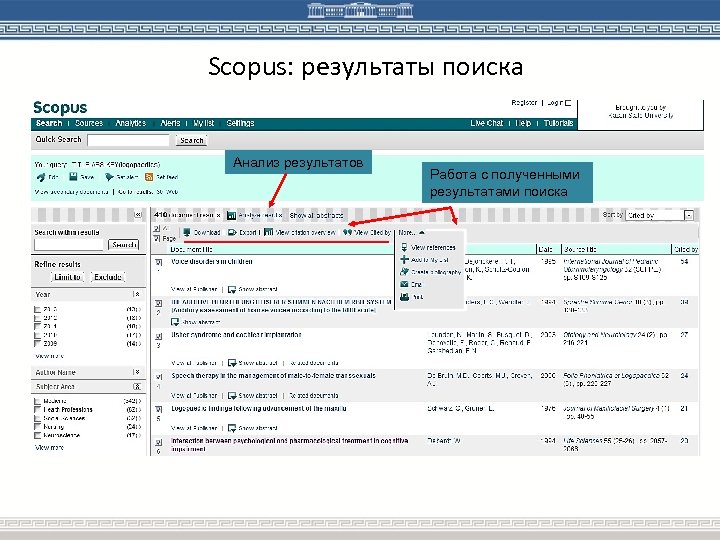Tick the 2010 year filter checkbox

pyautogui.click(x=38, y=335)
